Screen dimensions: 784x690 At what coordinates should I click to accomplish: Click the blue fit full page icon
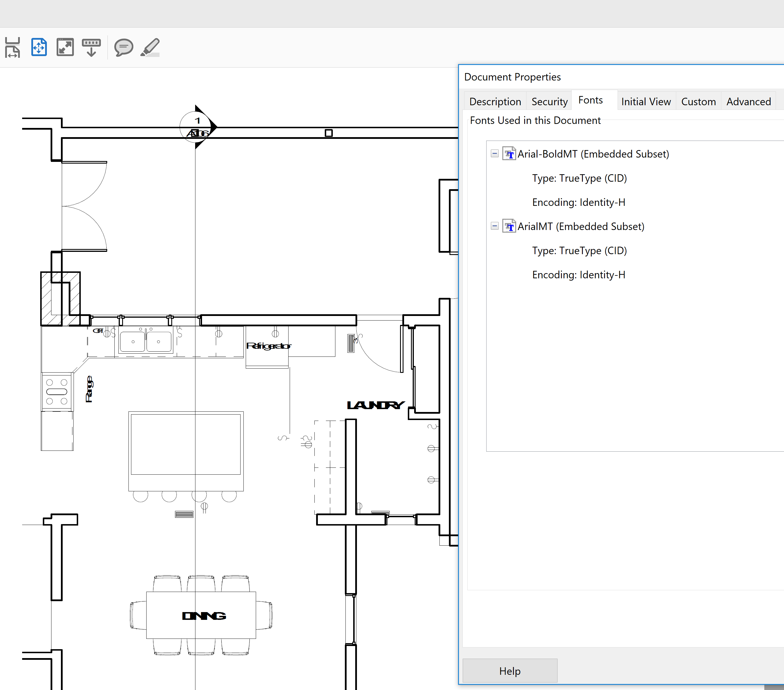click(39, 47)
